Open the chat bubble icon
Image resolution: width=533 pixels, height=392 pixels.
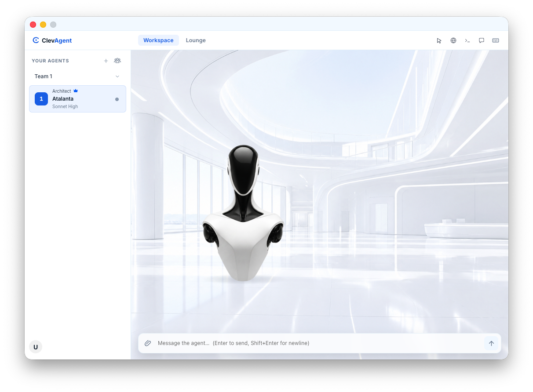coord(482,40)
